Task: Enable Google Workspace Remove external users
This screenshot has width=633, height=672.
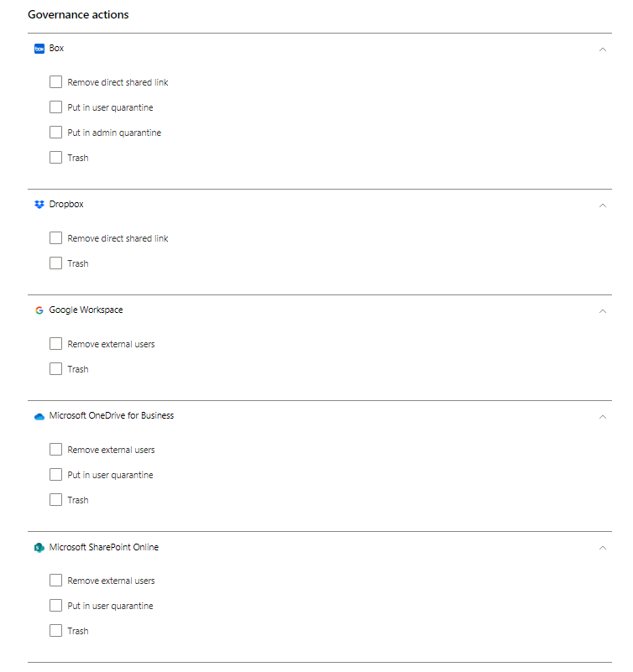Action: (55, 344)
